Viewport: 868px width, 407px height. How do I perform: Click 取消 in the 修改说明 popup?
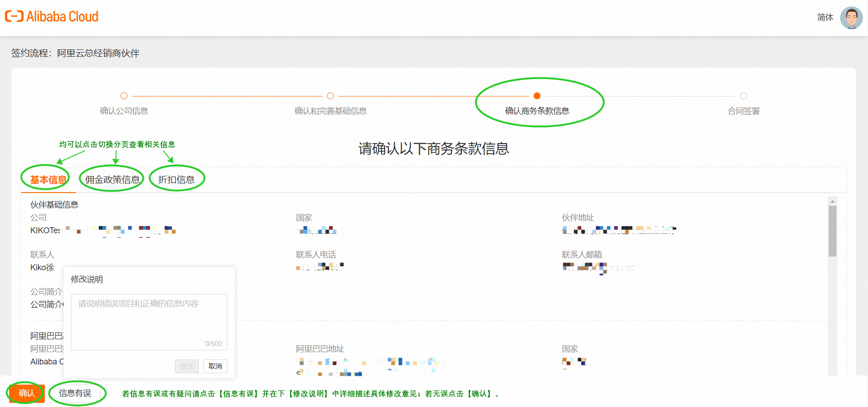215,366
